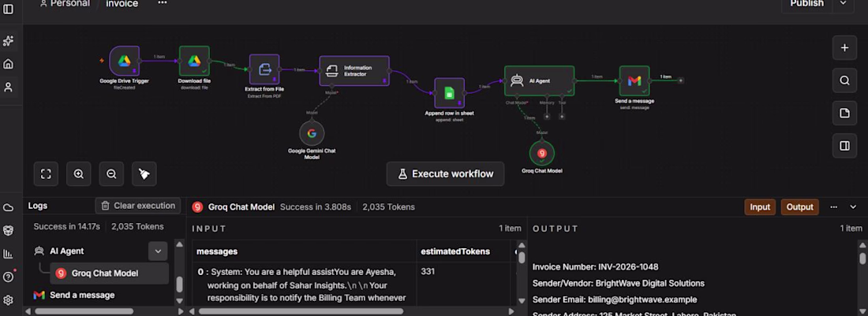Click Sender/Vendor BrightWave Digital Solutions line
The height and width of the screenshot is (316, 868).
click(619, 284)
